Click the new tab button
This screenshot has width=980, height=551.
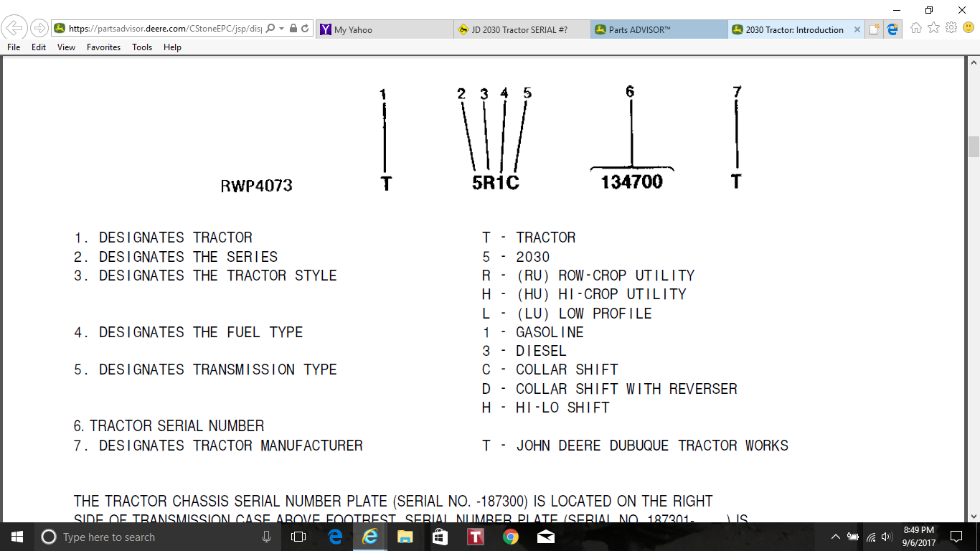pos(874,29)
